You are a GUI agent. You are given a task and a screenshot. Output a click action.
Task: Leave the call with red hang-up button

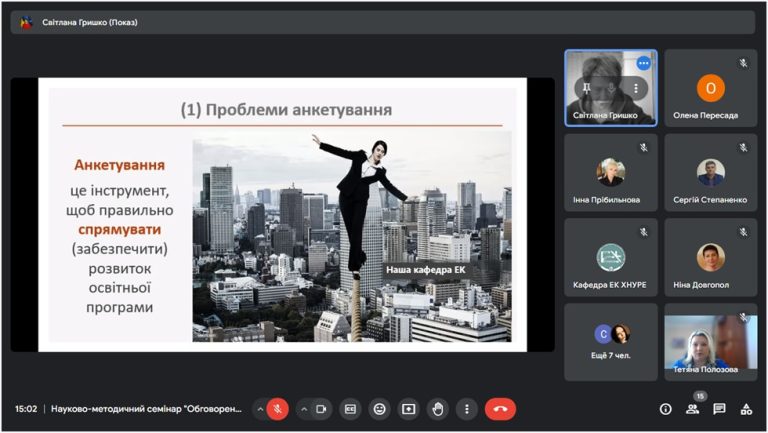(500, 409)
